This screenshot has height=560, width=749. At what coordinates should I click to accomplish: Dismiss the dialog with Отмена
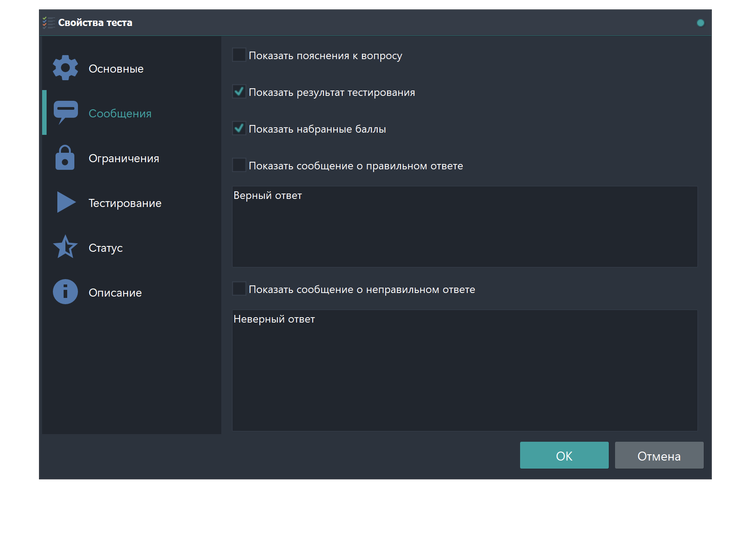[659, 455]
